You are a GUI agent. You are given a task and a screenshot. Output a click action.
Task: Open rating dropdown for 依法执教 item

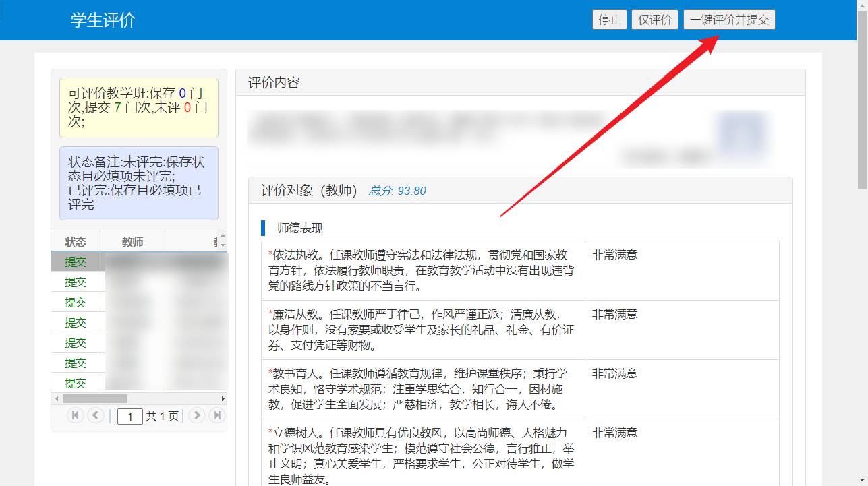tap(681, 255)
